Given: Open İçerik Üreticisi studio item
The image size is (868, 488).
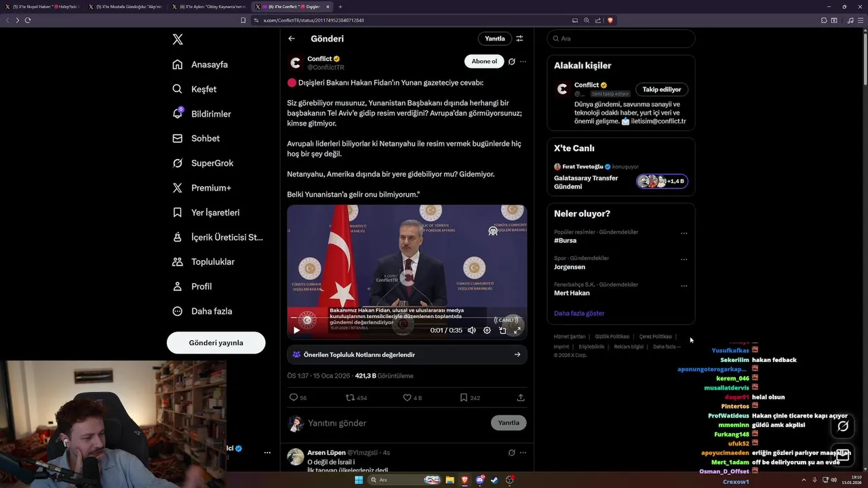Looking at the screenshot, I should point(218,237).
